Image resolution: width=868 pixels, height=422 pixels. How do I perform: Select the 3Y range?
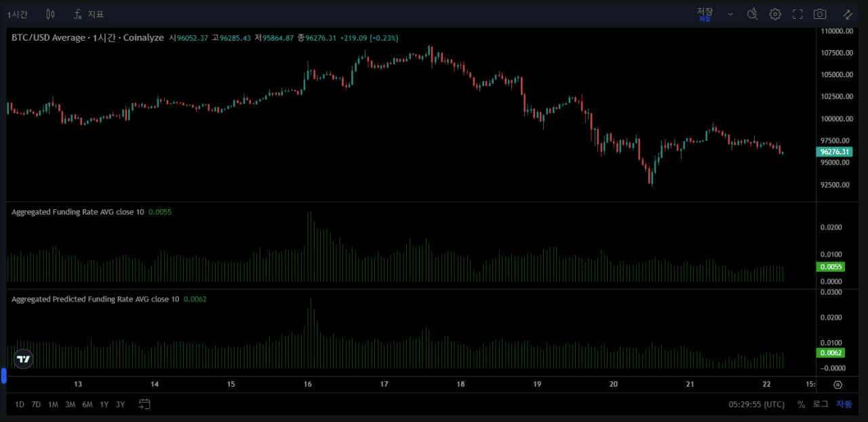tap(120, 404)
